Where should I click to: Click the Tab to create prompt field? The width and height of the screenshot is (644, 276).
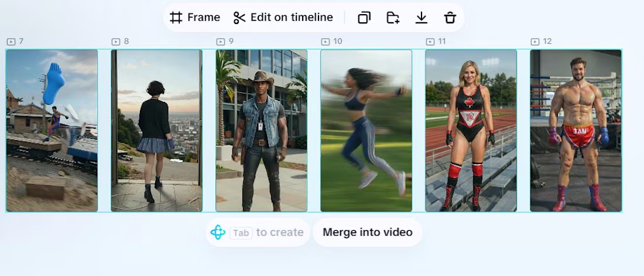[x=258, y=233]
